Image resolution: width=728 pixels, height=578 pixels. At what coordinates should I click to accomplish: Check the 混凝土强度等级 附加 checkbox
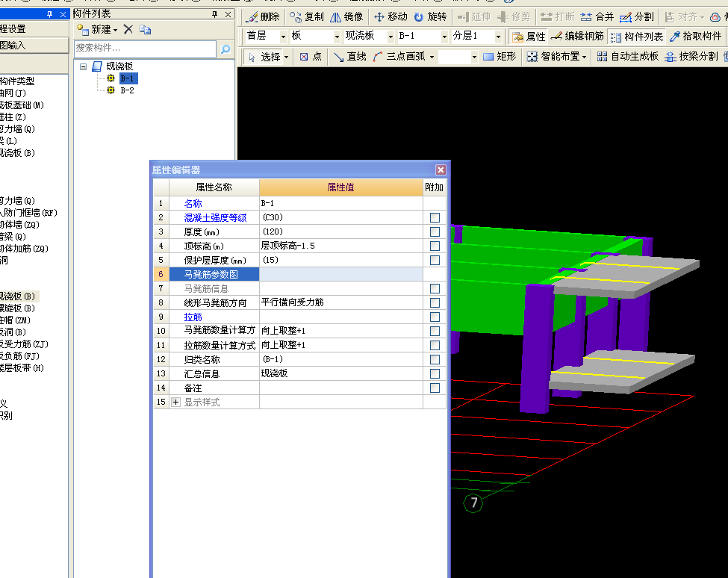[435, 217]
